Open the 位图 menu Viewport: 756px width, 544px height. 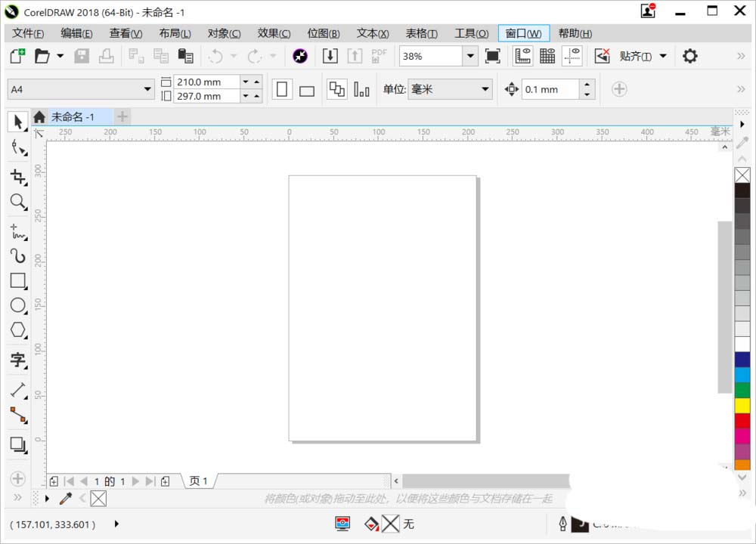tap(324, 33)
